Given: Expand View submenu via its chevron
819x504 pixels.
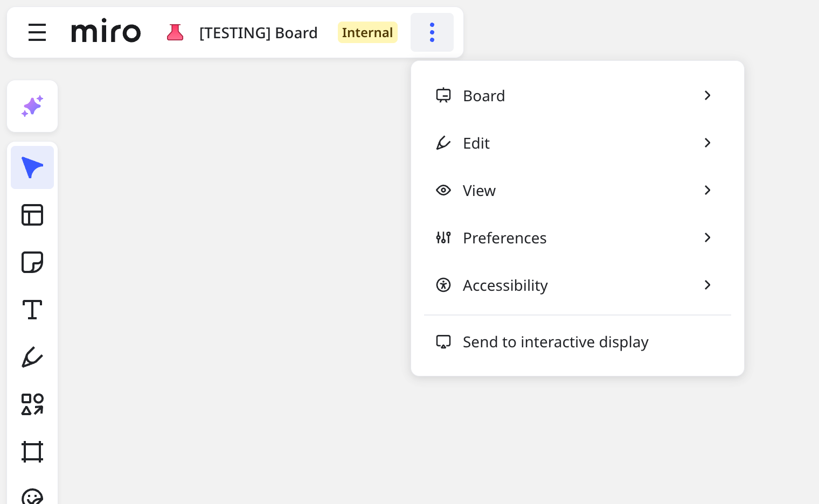Looking at the screenshot, I should point(707,191).
